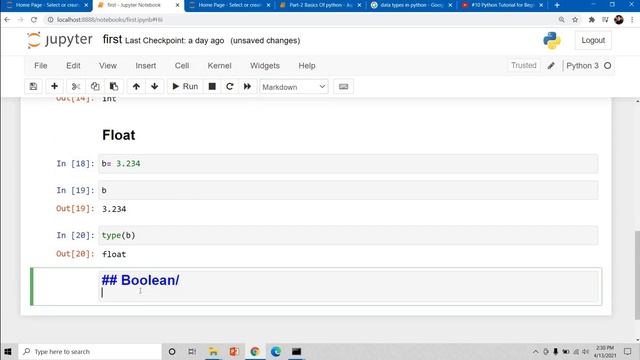Image resolution: width=640 pixels, height=360 pixels.
Task: Rename notebook by clicking title first
Action: [112, 40]
